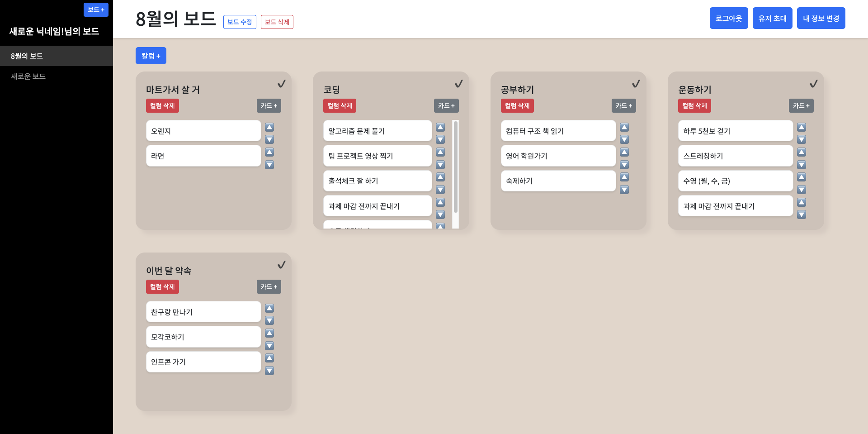
Task: Click checkmark on 이번 달 약속 column
Action: click(x=281, y=265)
